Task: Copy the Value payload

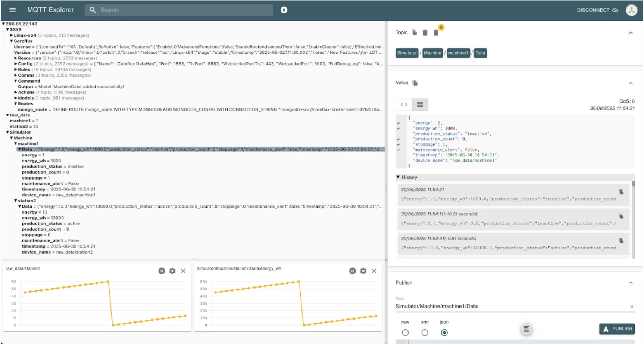Action: [x=414, y=83]
